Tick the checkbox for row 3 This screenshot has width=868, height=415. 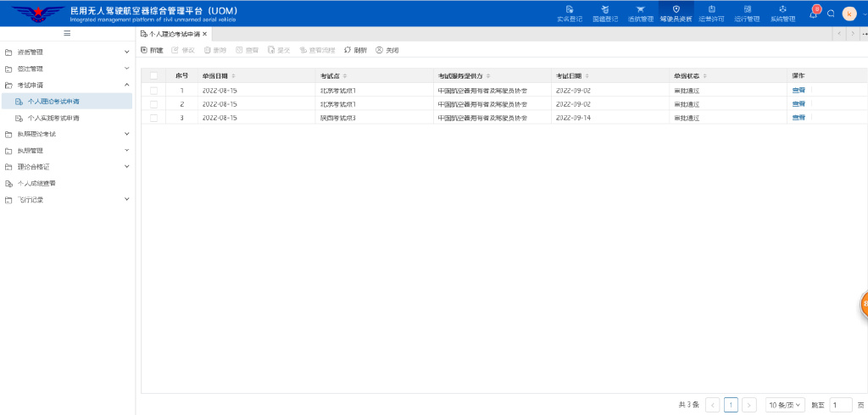point(153,118)
